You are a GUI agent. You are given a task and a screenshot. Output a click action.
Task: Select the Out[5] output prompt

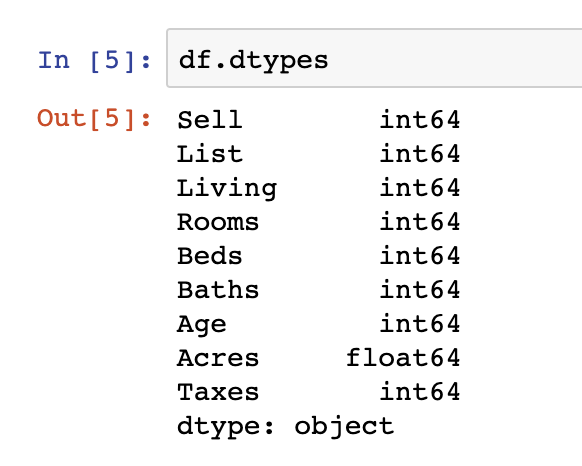(x=94, y=119)
